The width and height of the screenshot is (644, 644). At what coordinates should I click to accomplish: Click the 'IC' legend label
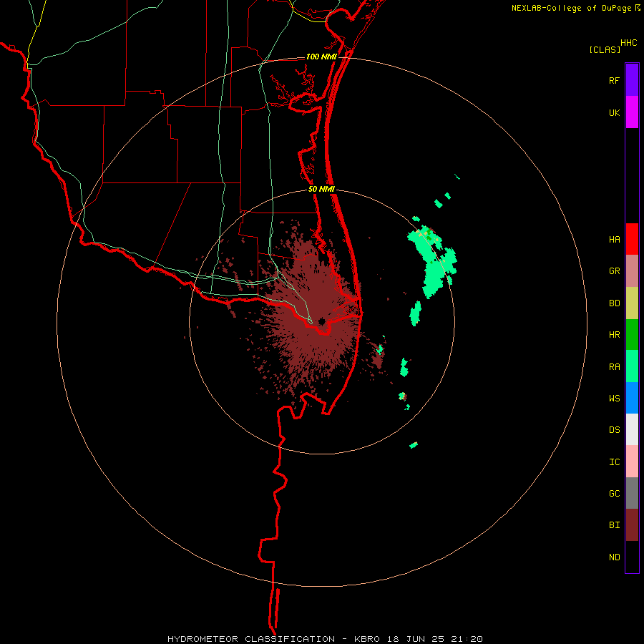[x=614, y=462]
